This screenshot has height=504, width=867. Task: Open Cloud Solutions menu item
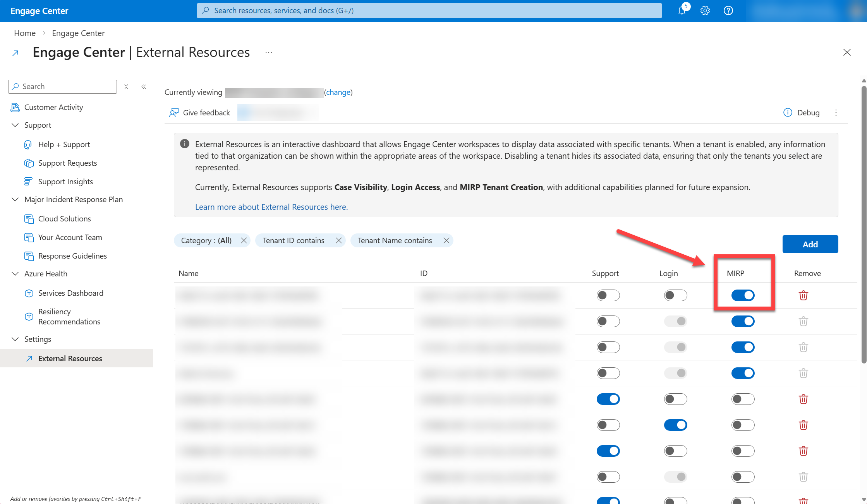coord(65,219)
